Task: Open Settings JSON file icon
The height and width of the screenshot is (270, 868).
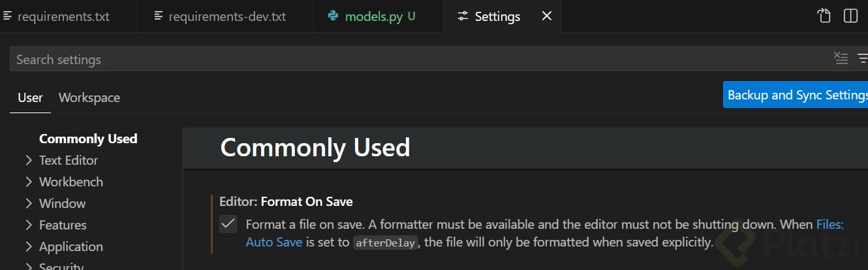Action: click(824, 16)
